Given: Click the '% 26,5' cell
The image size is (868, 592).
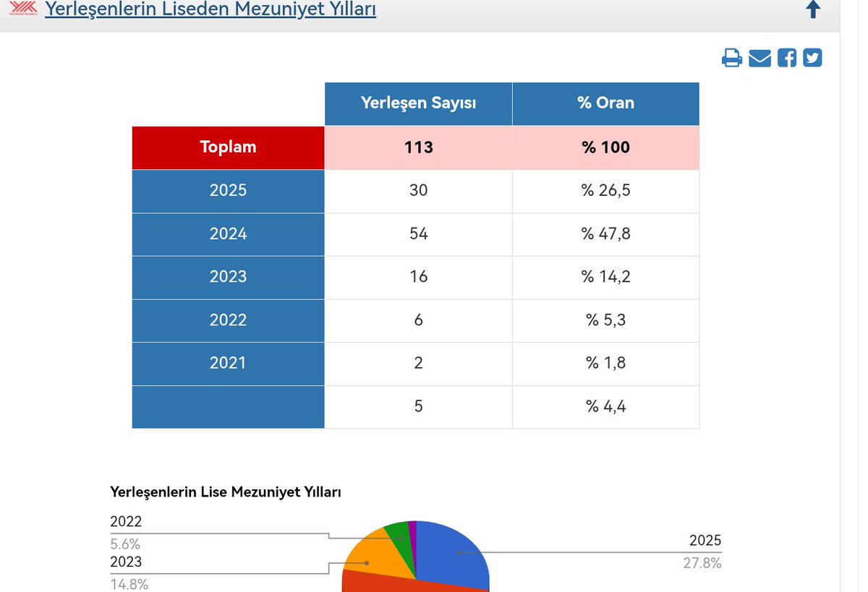Looking at the screenshot, I should 606,191.
